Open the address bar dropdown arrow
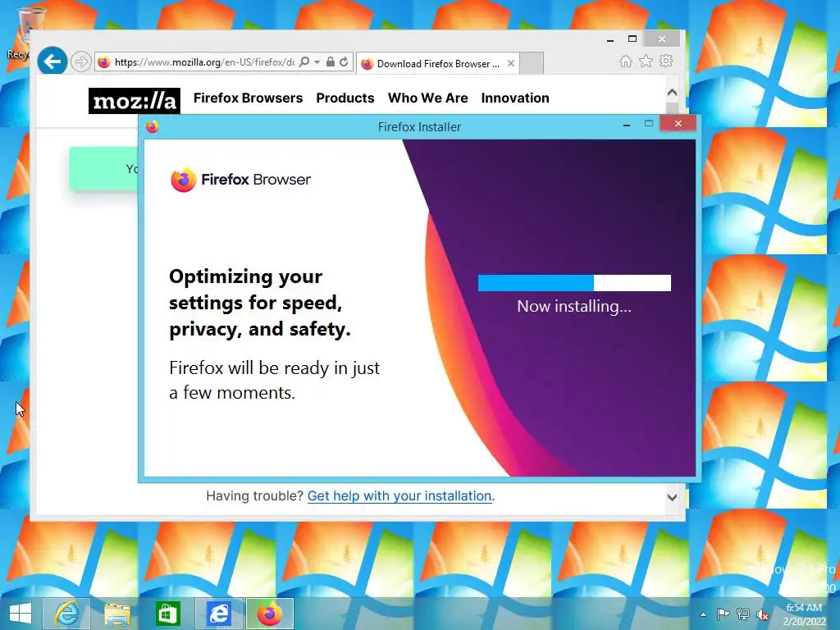 pyautogui.click(x=317, y=62)
